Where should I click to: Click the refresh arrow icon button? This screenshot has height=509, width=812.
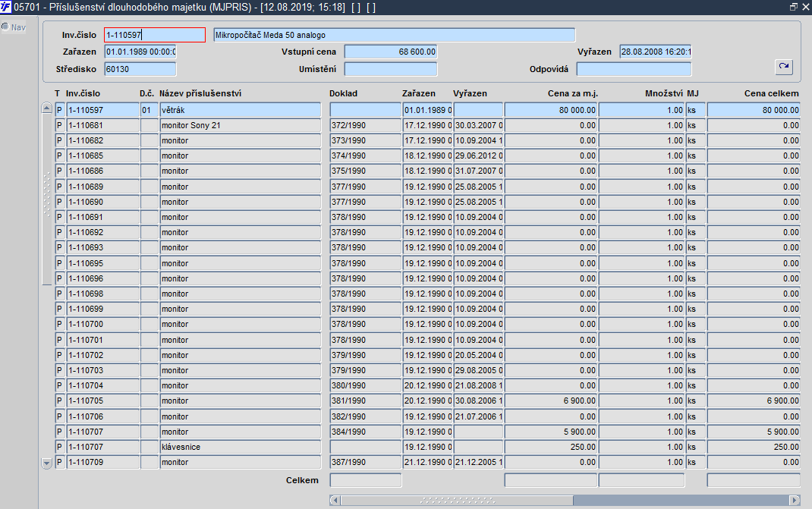pyautogui.click(x=783, y=67)
